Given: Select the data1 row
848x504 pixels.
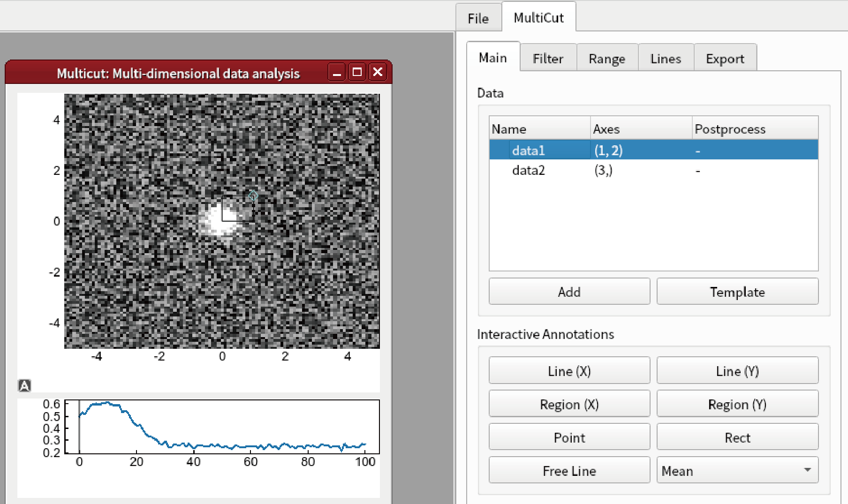Looking at the screenshot, I should click(654, 150).
